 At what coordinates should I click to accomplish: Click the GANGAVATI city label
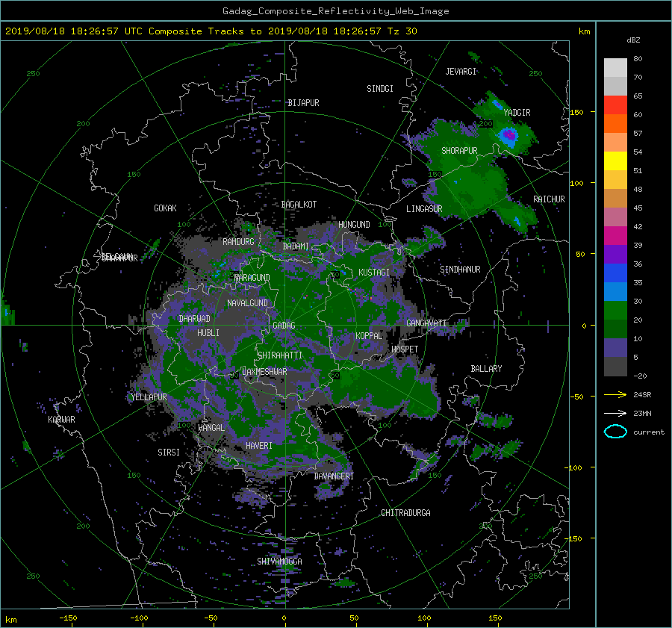[x=426, y=323]
